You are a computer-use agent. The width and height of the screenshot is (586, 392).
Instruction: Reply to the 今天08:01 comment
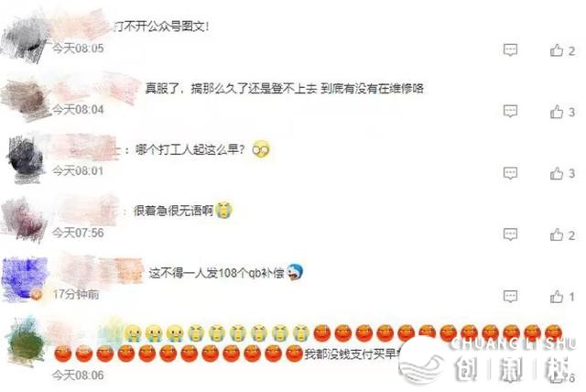coord(511,173)
